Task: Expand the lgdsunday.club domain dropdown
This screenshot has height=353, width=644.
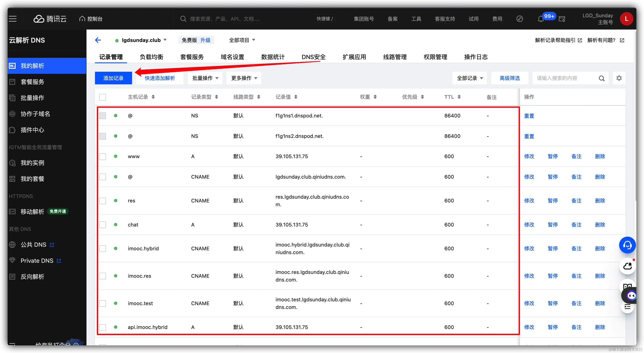Action: click(x=165, y=40)
